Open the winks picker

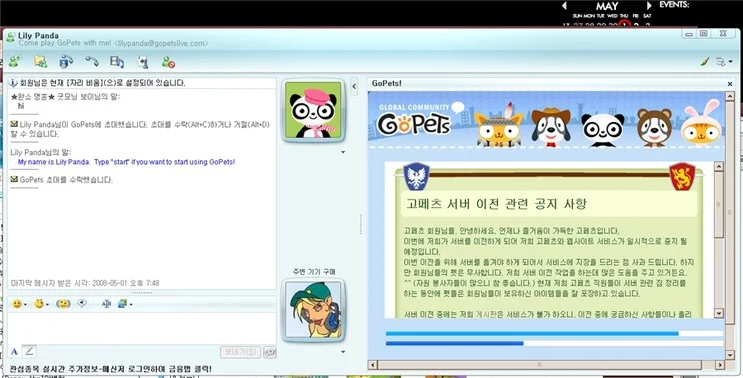point(41,304)
